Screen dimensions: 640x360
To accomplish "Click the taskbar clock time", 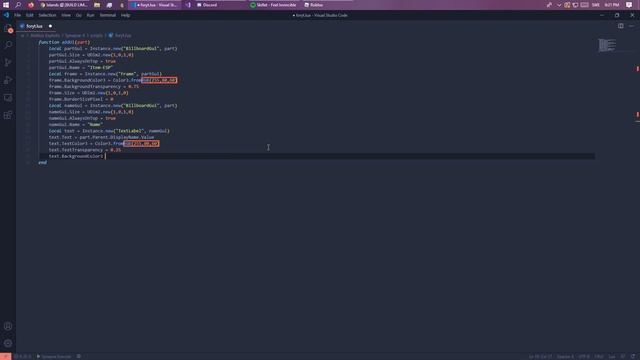I will point(611,5).
